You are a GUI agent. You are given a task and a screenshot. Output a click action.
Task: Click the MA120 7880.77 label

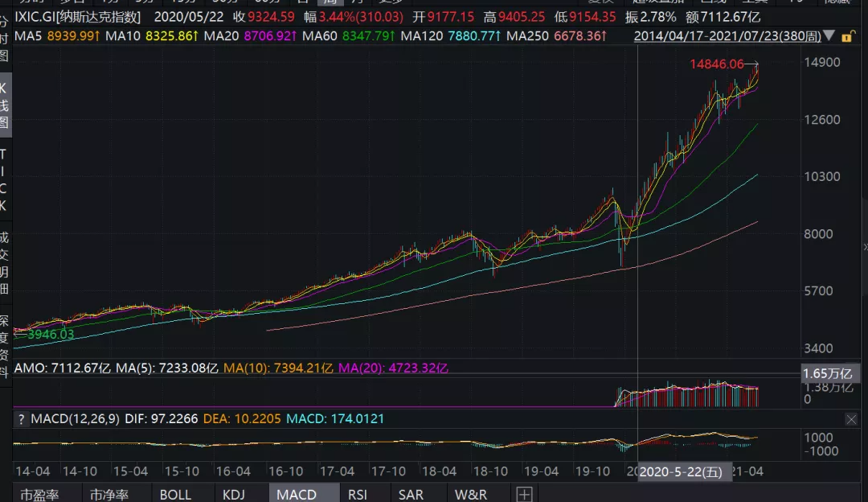451,36
